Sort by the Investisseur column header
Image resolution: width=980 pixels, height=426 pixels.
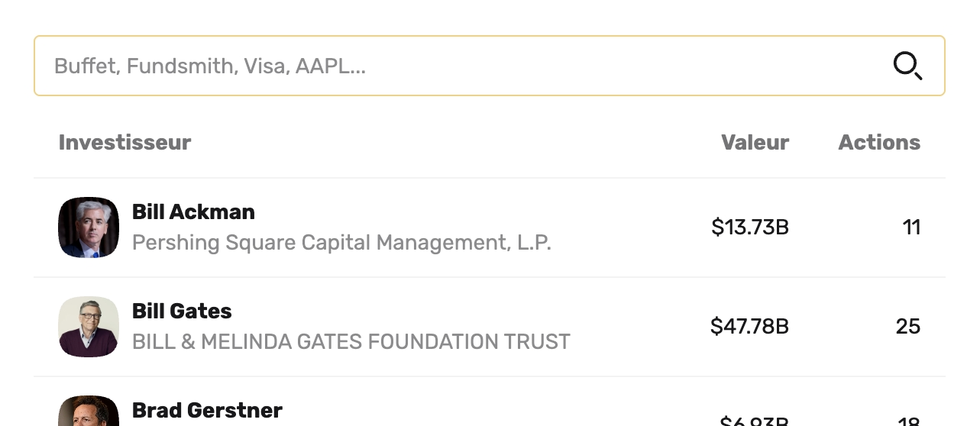pos(125,143)
